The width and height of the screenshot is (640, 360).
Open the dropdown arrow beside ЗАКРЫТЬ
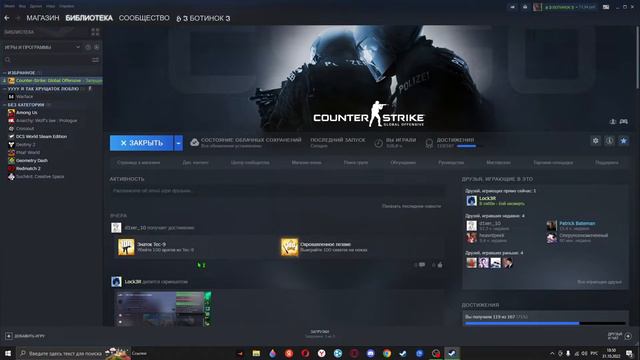click(x=178, y=143)
